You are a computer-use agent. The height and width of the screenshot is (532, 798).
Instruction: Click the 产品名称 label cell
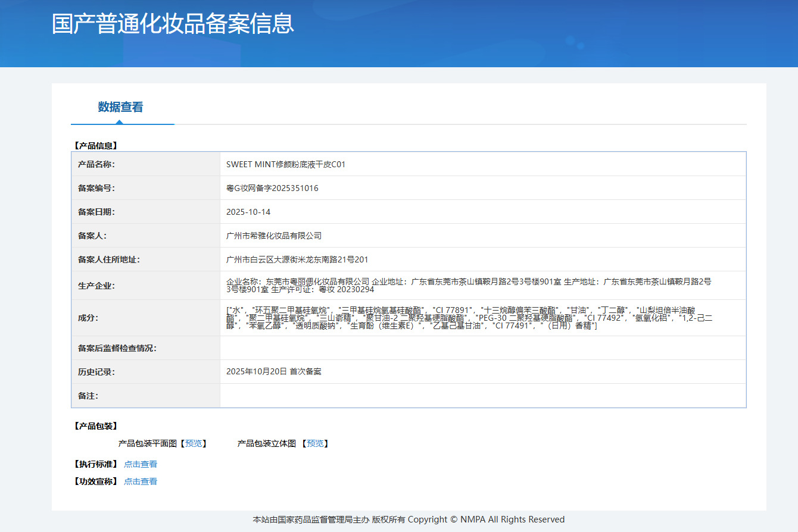pyautogui.click(x=146, y=164)
